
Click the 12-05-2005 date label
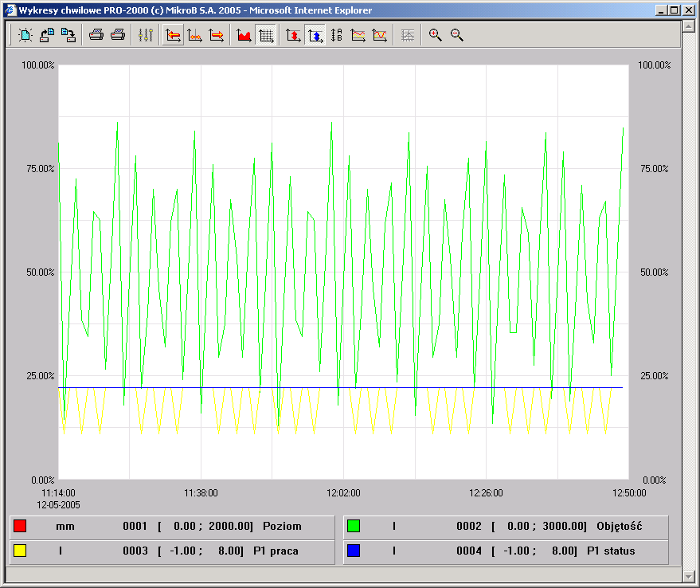click(58, 505)
